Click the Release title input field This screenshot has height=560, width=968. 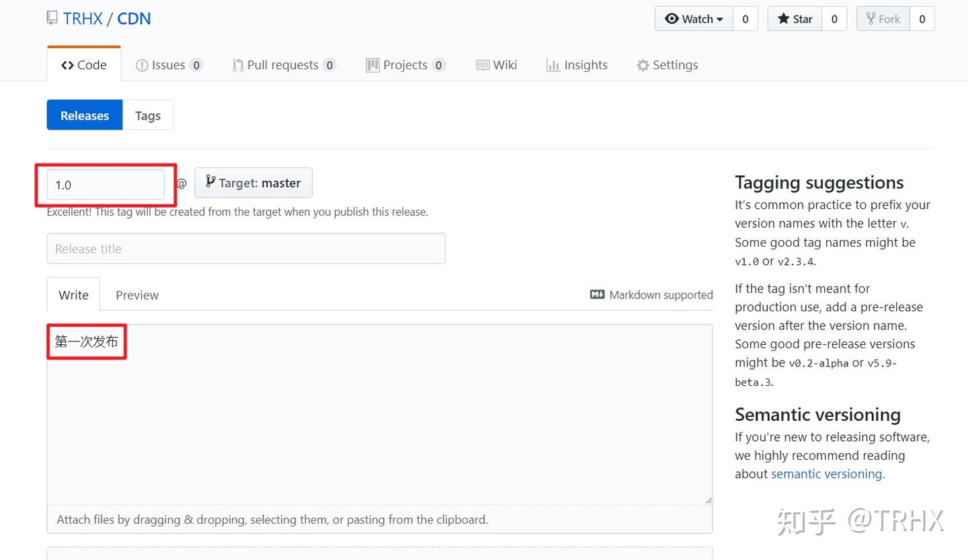point(246,248)
